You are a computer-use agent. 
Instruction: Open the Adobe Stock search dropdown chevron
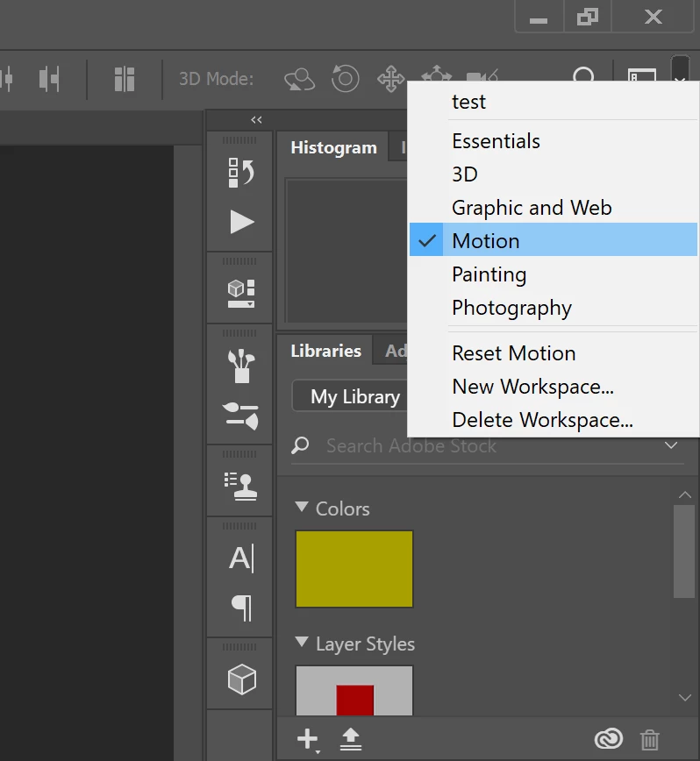click(x=671, y=445)
